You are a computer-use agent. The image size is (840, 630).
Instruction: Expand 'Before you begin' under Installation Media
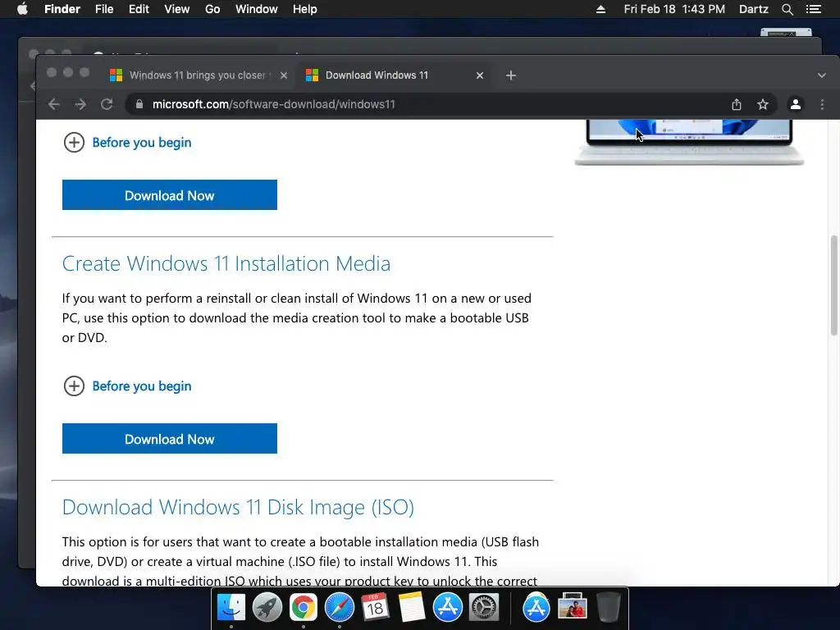coord(74,386)
